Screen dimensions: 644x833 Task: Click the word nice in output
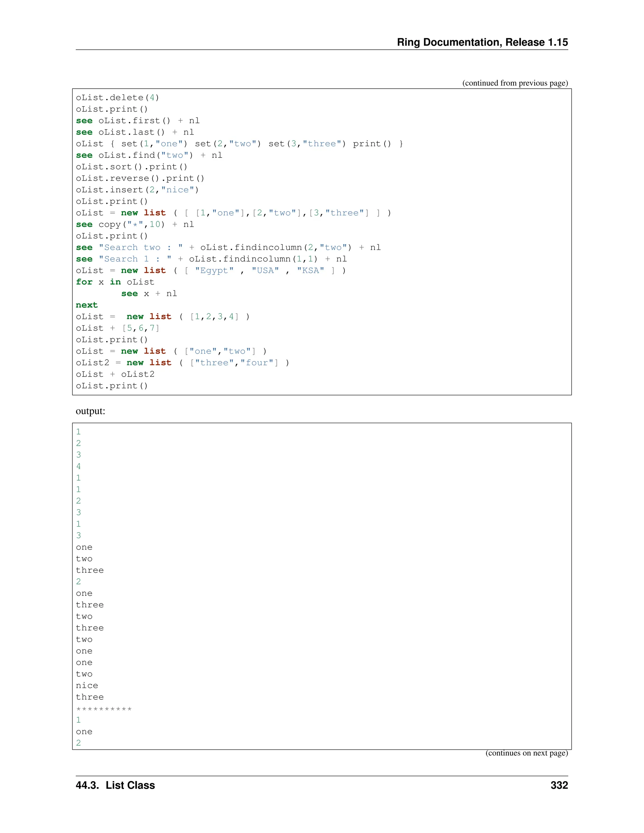click(x=86, y=685)
